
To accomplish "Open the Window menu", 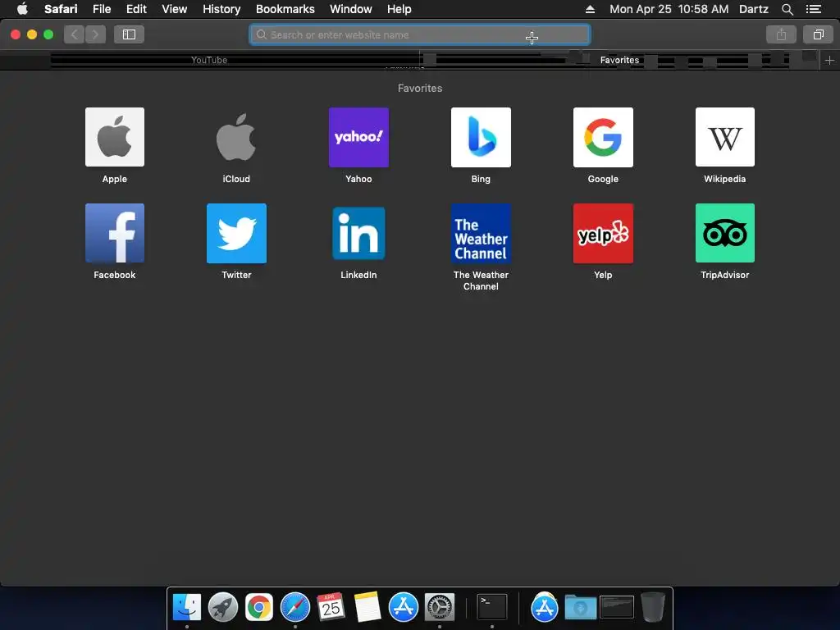I will tap(351, 9).
